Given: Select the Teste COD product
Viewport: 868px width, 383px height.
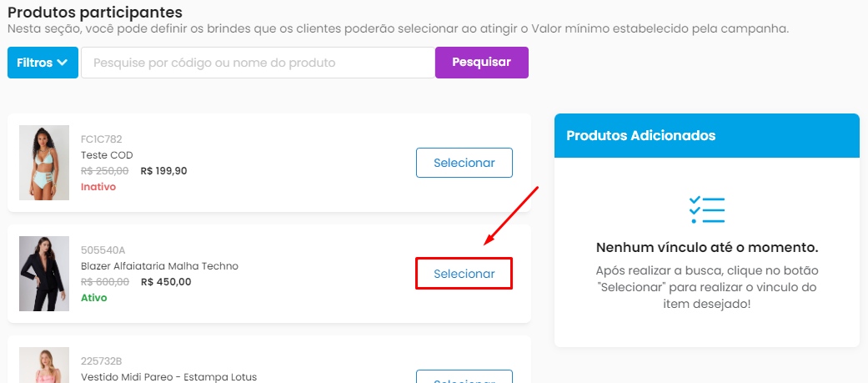Looking at the screenshot, I should click(464, 163).
